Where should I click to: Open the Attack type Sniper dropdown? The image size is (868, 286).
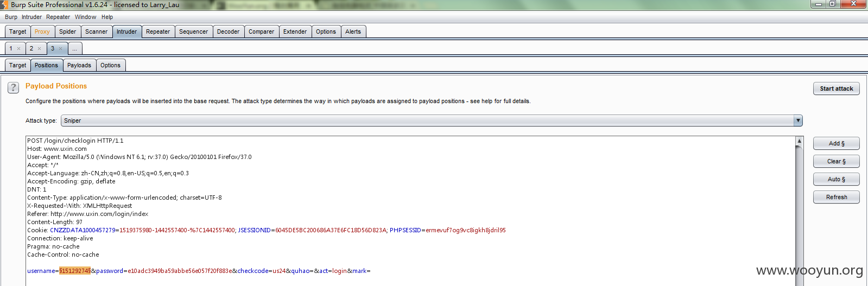(432, 120)
